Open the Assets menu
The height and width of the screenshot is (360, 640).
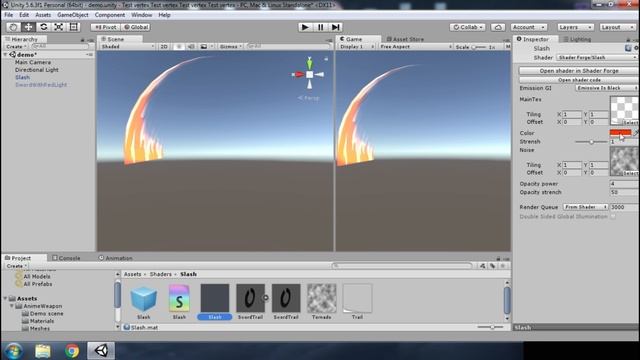click(43, 15)
